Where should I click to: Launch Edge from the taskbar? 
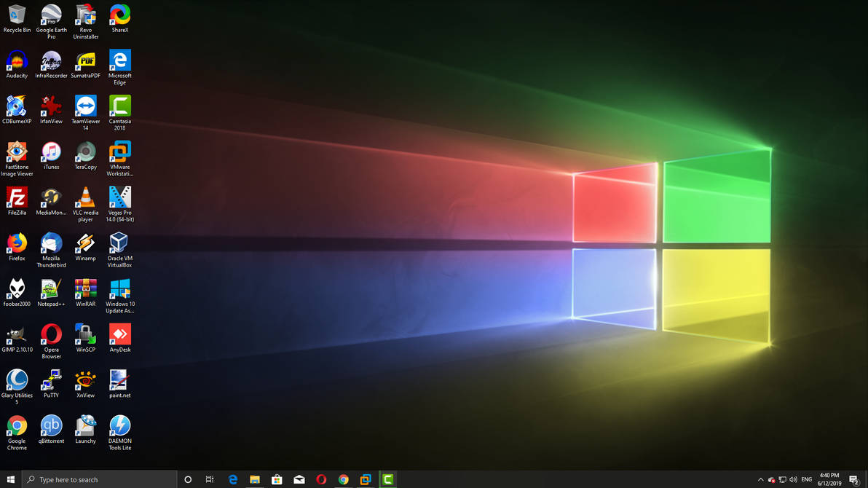coord(232,480)
